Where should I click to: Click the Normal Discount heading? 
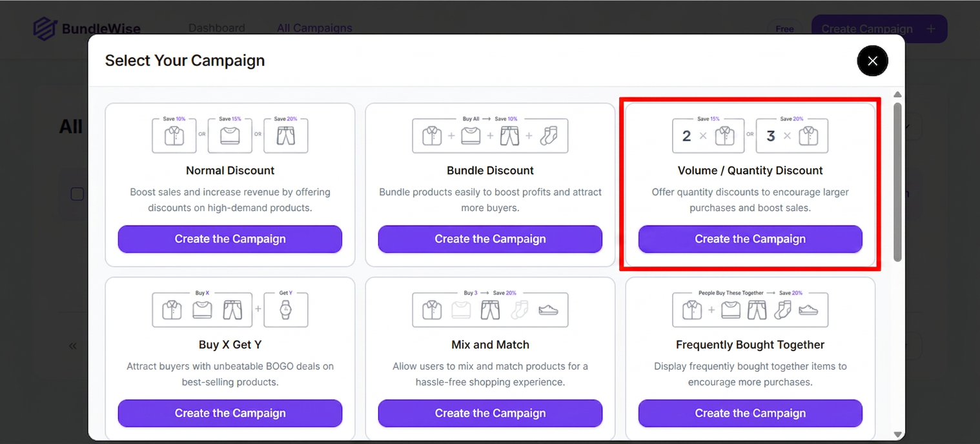230,170
